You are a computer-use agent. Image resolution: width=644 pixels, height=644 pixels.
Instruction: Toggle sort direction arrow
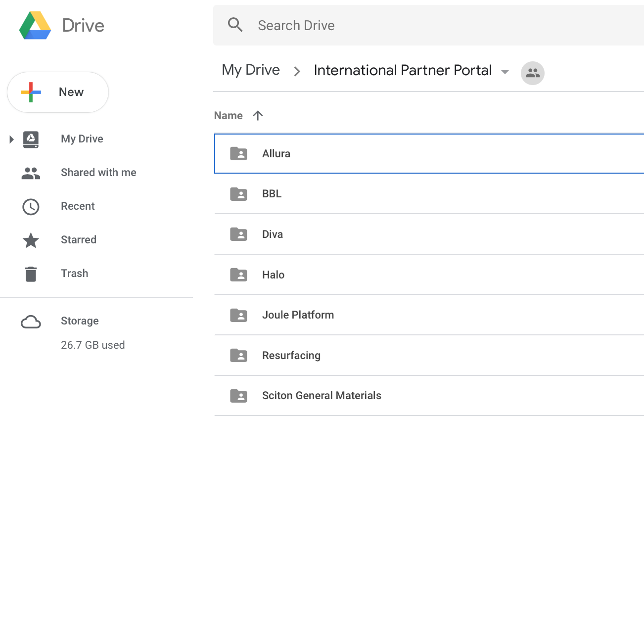tap(258, 116)
